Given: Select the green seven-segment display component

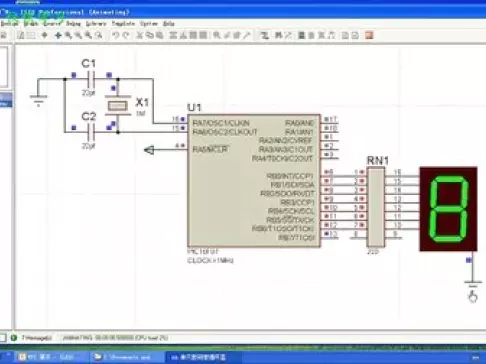Looking at the screenshot, I should 448,209.
